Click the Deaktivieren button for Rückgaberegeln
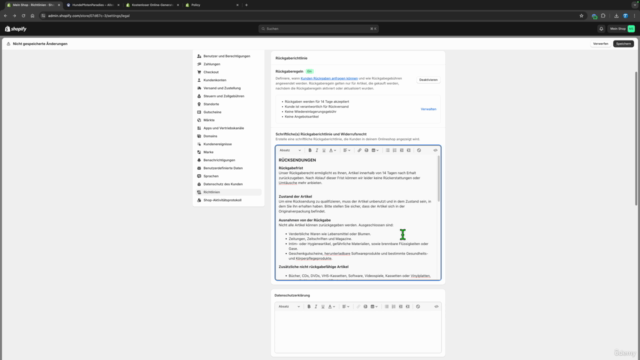The width and height of the screenshot is (640, 360). click(428, 80)
